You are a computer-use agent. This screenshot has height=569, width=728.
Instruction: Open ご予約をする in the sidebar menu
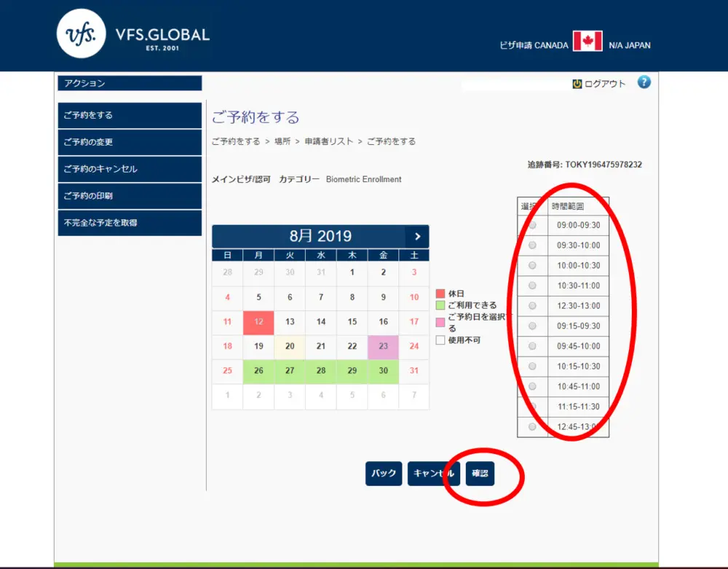click(x=130, y=115)
